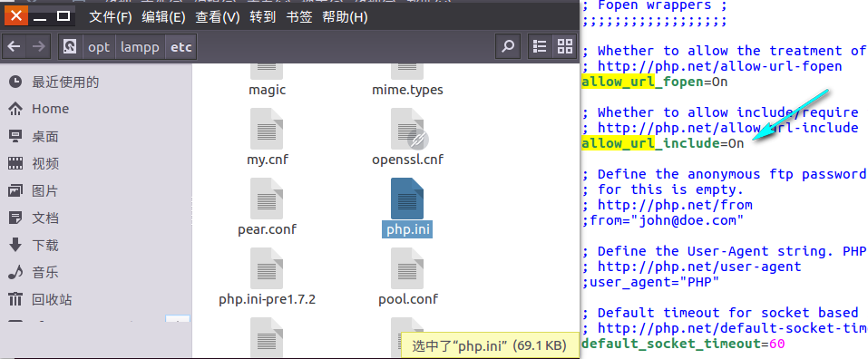
Task: Click the default_socket_timeout=60 line in editor
Action: tap(683, 344)
